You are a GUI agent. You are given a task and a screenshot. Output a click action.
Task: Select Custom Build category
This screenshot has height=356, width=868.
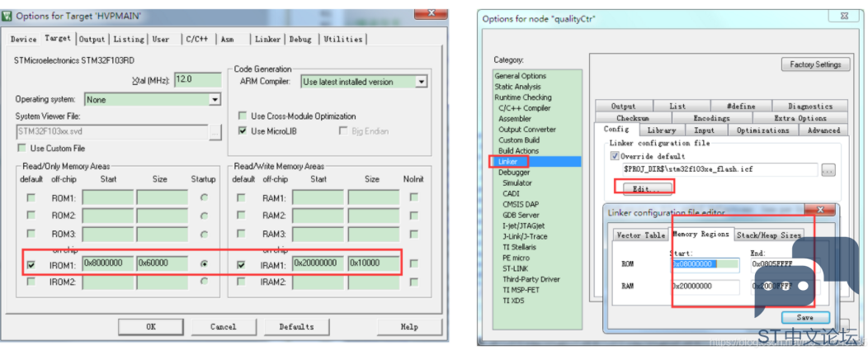519,140
